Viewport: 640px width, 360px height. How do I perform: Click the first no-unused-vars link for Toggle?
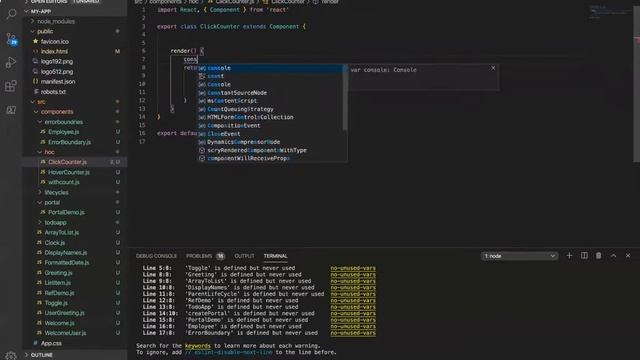coord(353,268)
